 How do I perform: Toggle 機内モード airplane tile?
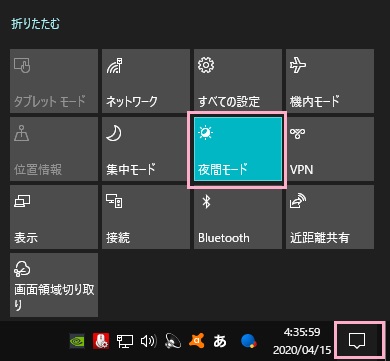pos(330,81)
